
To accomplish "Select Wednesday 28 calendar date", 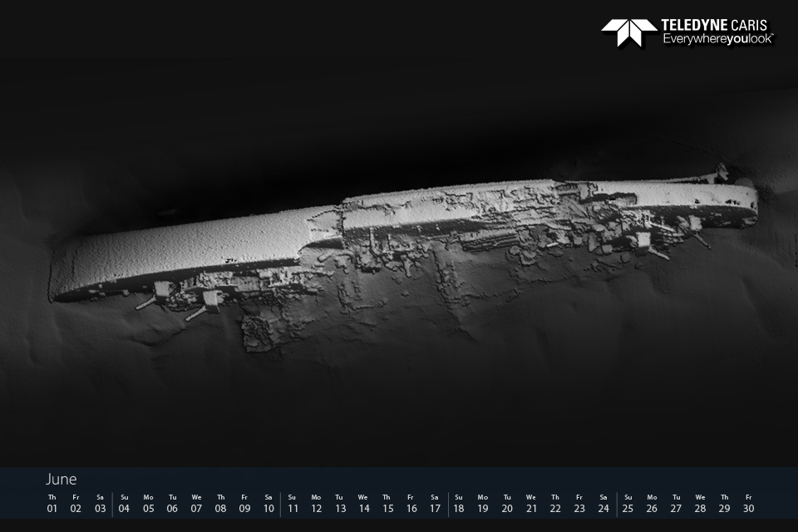I will [x=700, y=503].
